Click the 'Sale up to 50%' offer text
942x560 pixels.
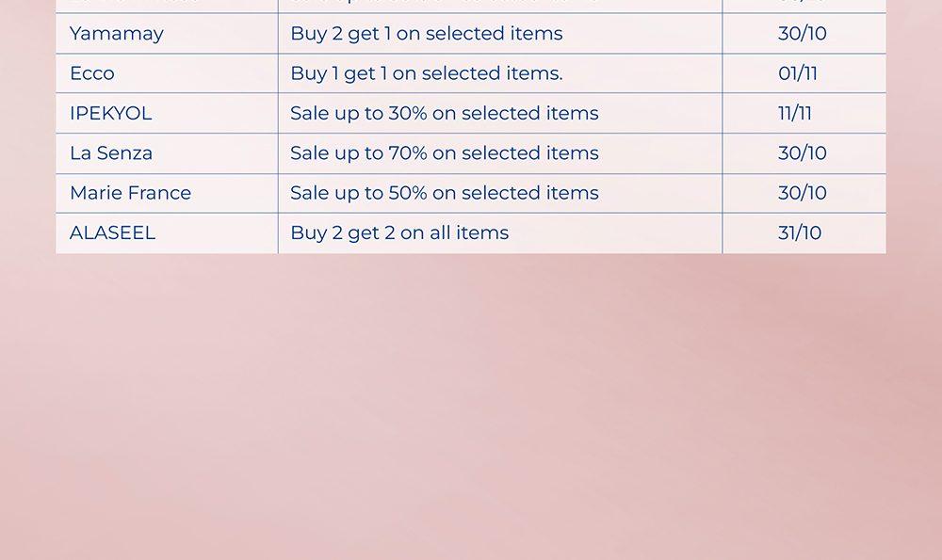coord(444,193)
